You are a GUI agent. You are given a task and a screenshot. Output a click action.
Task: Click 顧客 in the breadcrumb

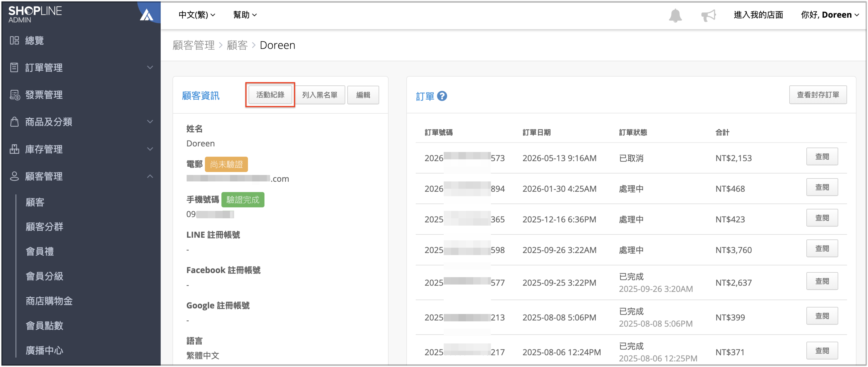coord(237,45)
